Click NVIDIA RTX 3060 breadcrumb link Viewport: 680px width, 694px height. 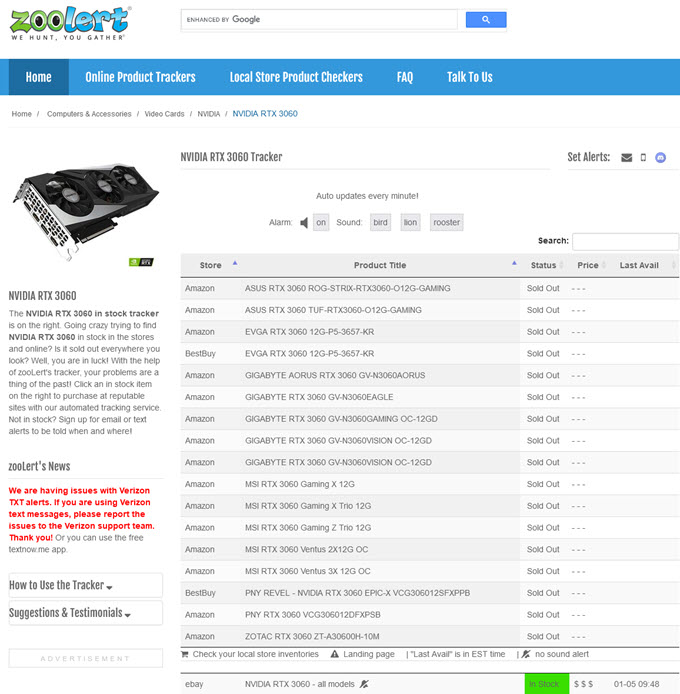click(x=265, y=114)
